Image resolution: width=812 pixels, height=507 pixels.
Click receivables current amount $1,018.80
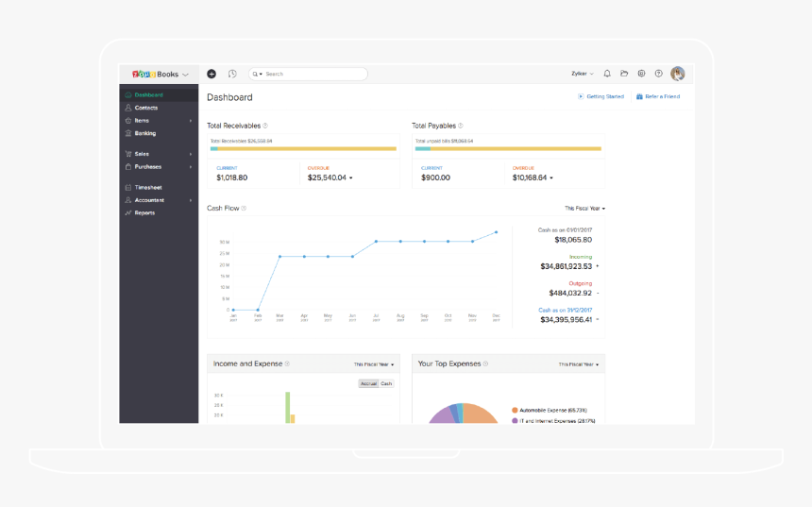tap(232, 177)
